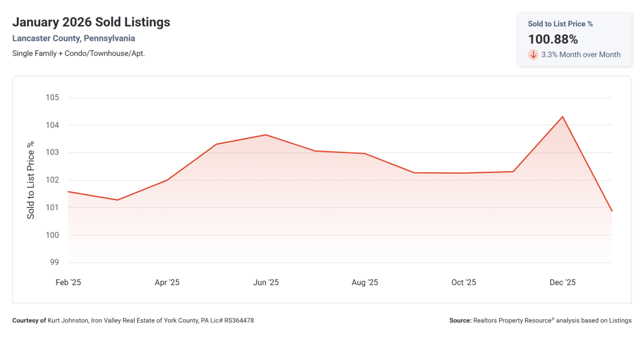Select the Lancaster County, Pennsylvania subtitle
The image size is (644, 338).
pyautogui.click(x=74, y=38)
